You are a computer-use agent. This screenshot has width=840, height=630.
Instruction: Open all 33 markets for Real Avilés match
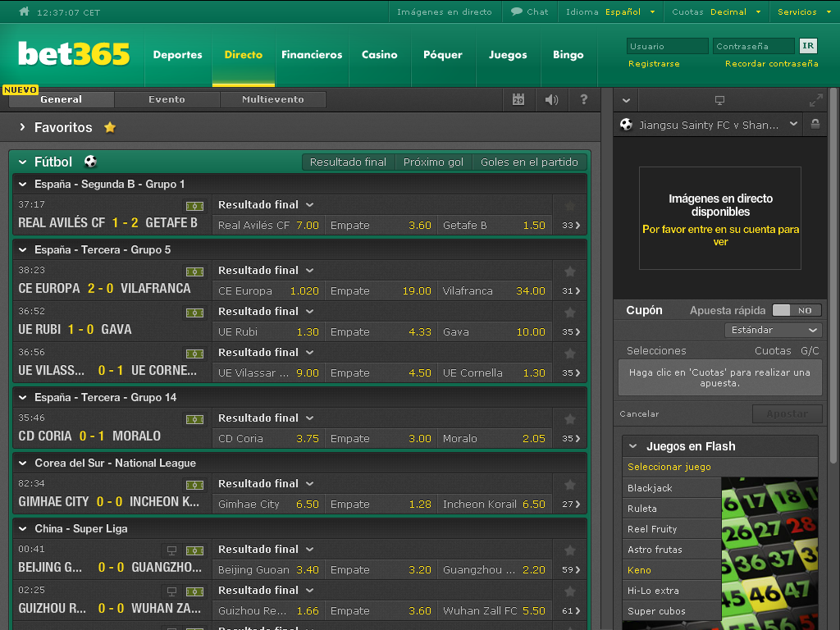coord(571,225)
